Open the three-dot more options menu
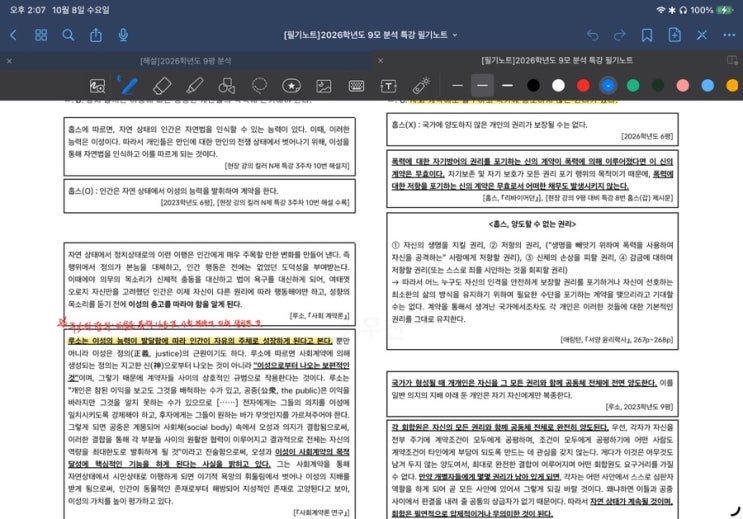This screenshot has width=743, height=519. pyautogui.click(x=729, y=35)
